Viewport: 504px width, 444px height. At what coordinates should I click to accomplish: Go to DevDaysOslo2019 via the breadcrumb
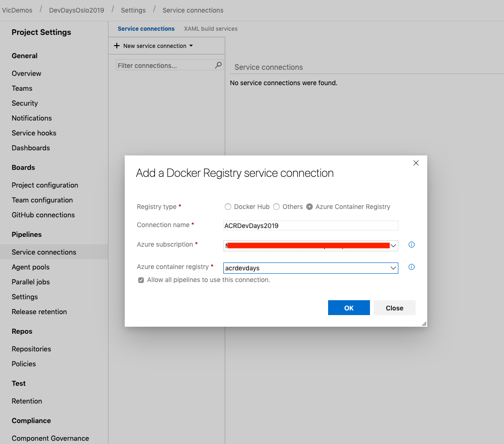point(76,10)
